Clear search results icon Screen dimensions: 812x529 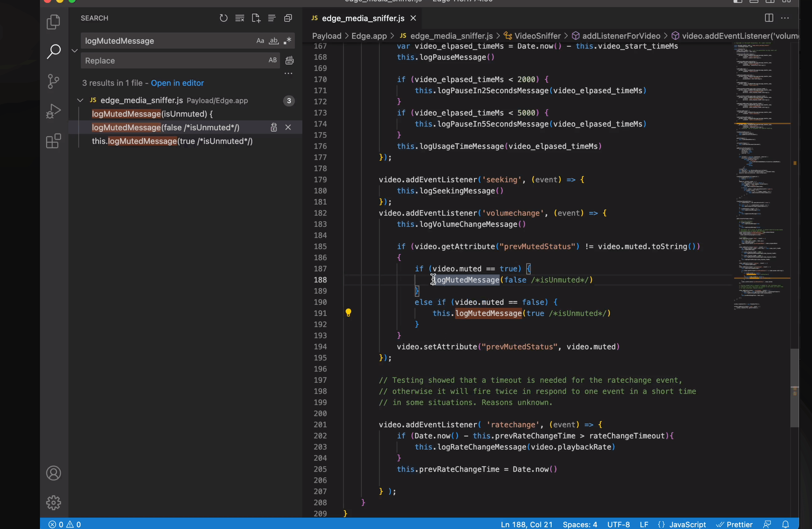pos(240,18)
